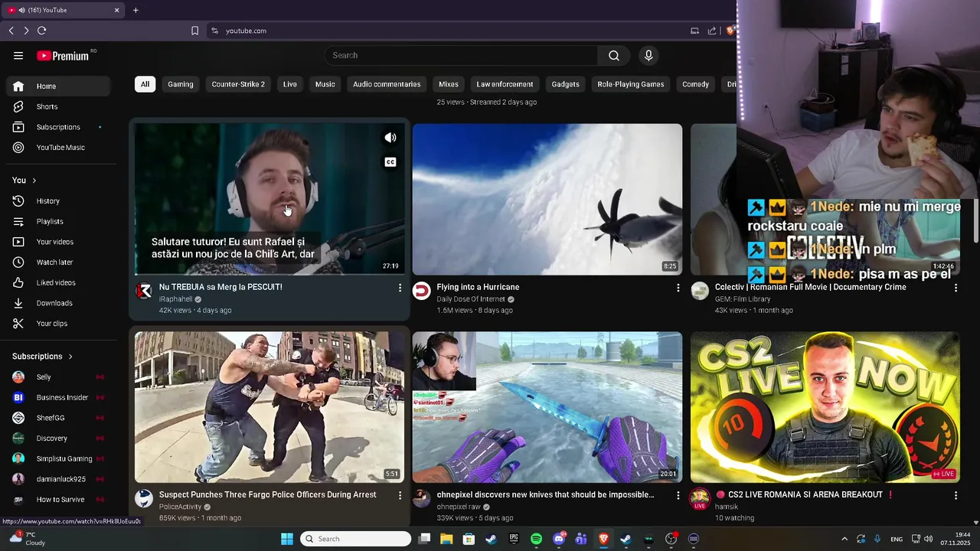980x551 pixels.
Task: Open CS2 LIVE NOW stream thumbnail
Action: (x=825, y=407)
